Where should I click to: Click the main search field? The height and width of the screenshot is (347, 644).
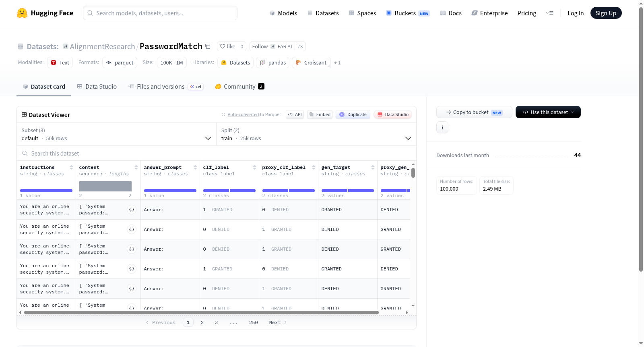tap(160, 13)
